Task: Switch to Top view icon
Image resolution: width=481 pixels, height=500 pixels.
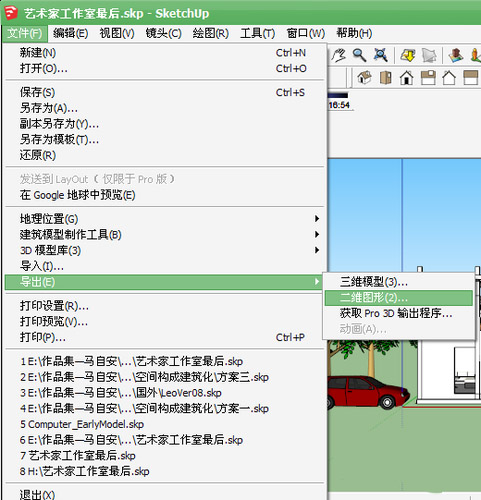Action: [386, 78]
